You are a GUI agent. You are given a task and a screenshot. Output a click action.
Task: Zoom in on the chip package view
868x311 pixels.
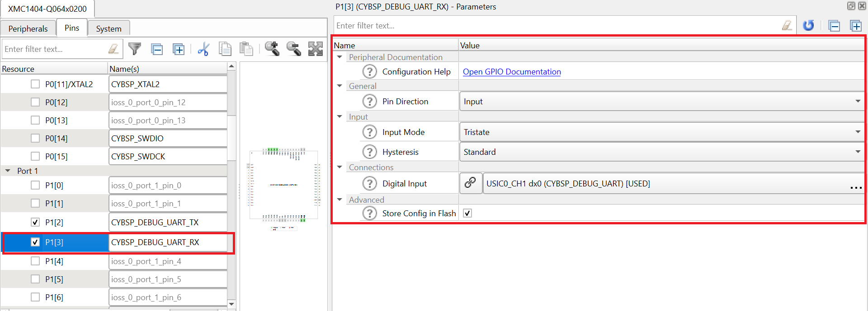(272, 48)
